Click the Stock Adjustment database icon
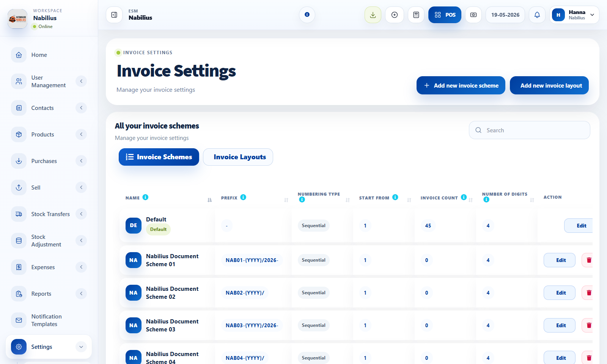607x364 pixels. 19,240
